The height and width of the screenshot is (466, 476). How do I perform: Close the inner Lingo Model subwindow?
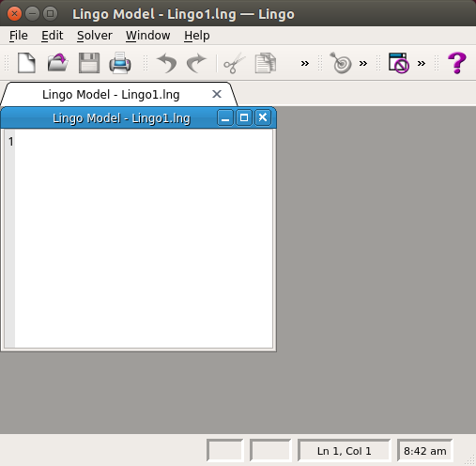point(263,117)
